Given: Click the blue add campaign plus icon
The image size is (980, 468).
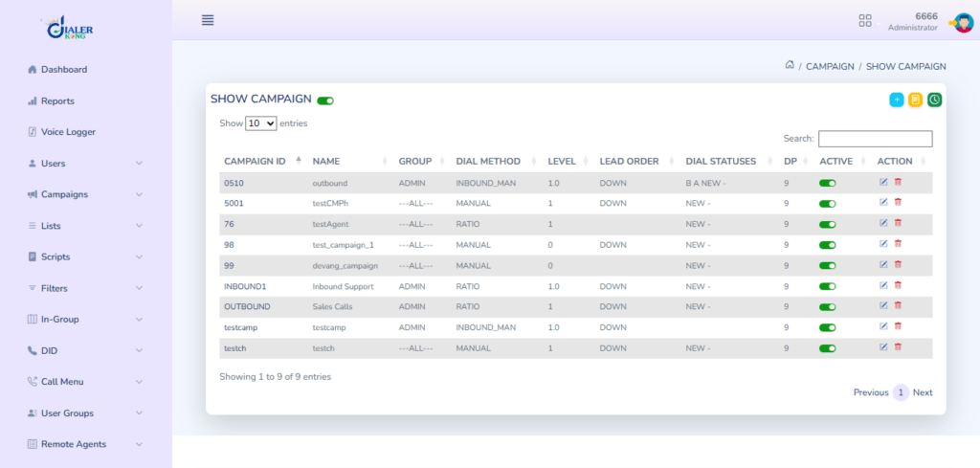Looking at the screenshot, I should [x=897, y=100].
